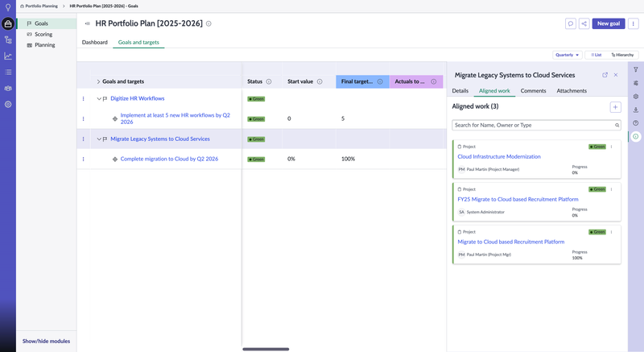Collapse the Digitize HR Workflows row
The image size is (644, 352).
pyautogui.click(x=99, y=98)
